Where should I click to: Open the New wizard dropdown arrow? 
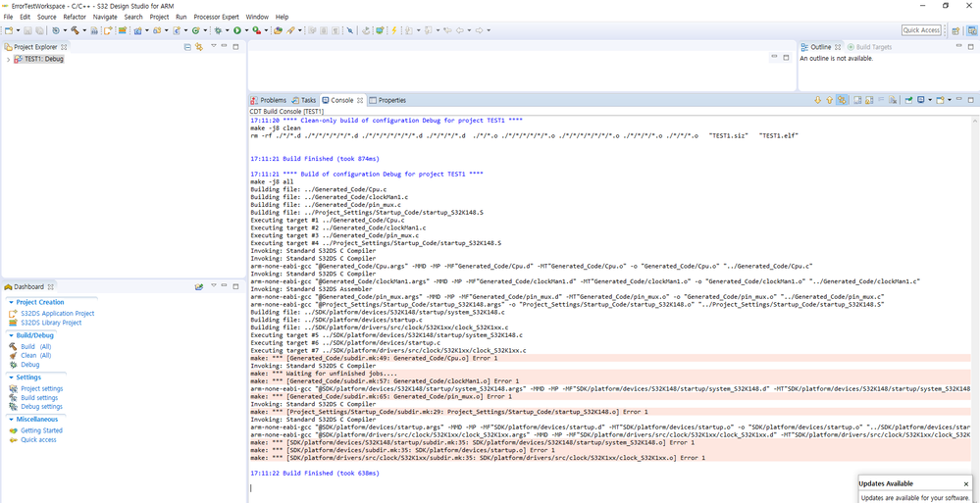[18, 30]
